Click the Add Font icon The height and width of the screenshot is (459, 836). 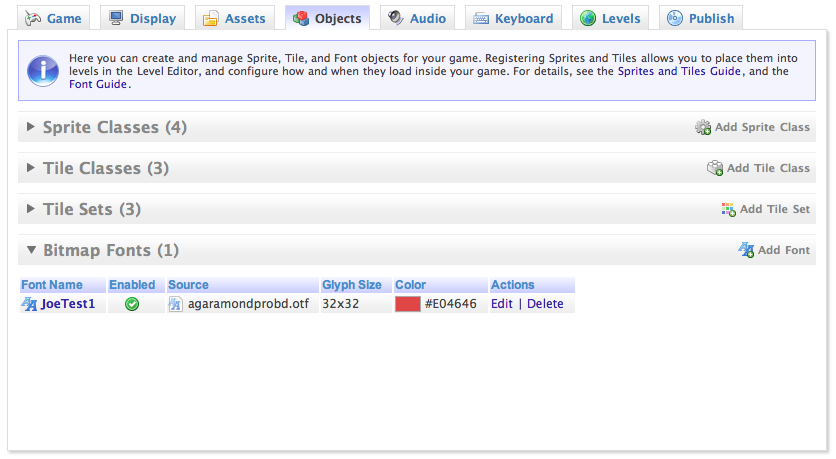click(x=746, y=250)
